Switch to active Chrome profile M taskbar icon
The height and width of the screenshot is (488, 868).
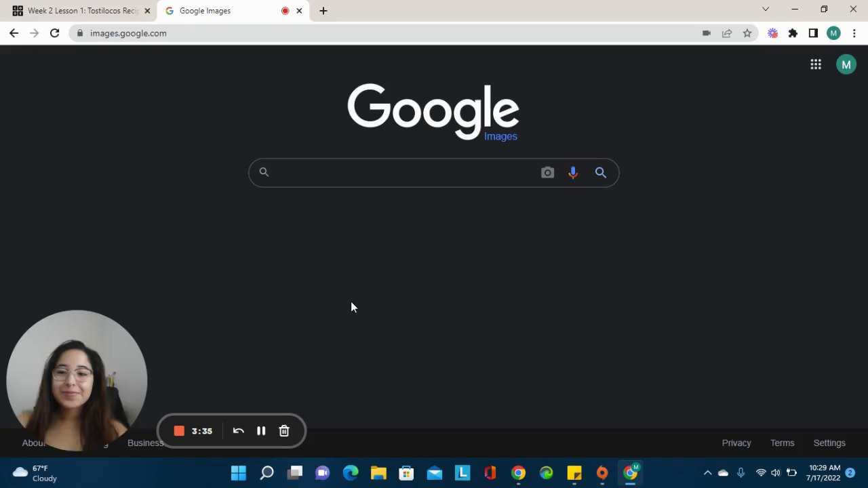click(631, 472)
